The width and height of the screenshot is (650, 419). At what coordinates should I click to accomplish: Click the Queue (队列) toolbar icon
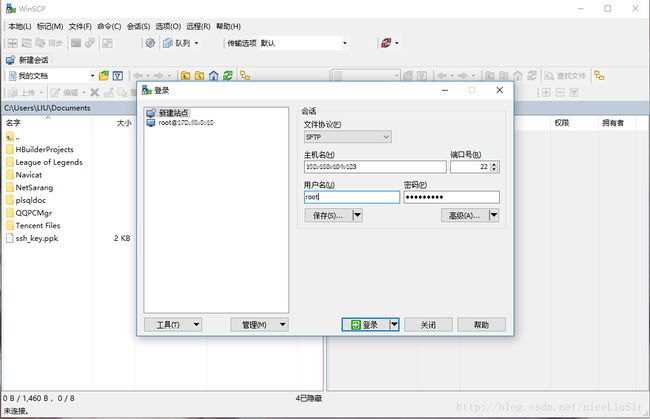click(167, 43)
